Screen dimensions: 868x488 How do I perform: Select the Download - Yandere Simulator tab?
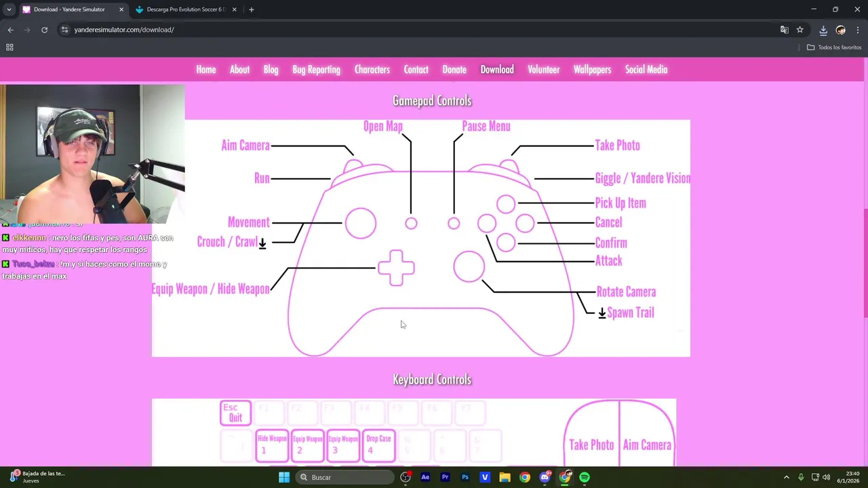click(x=73, y=9)
